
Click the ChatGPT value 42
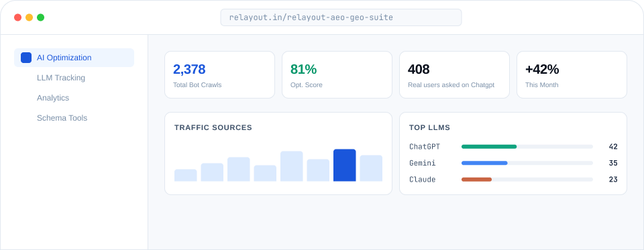(613, 147)
